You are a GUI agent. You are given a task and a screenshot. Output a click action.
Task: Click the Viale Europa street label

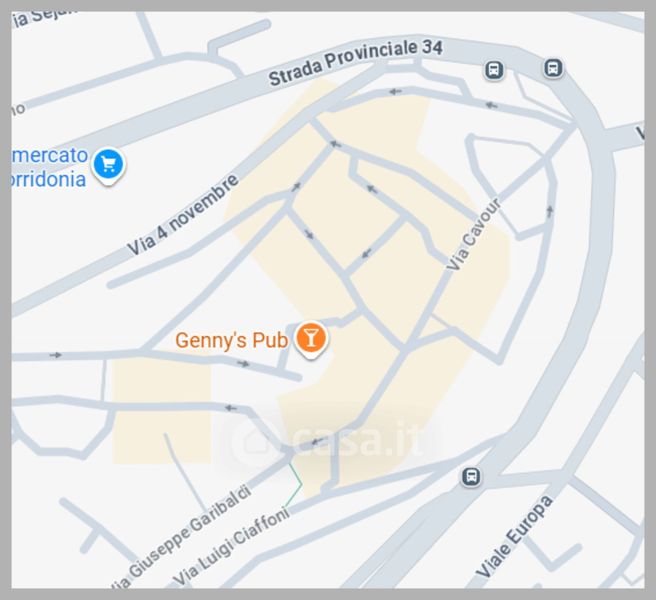point(514,537)
